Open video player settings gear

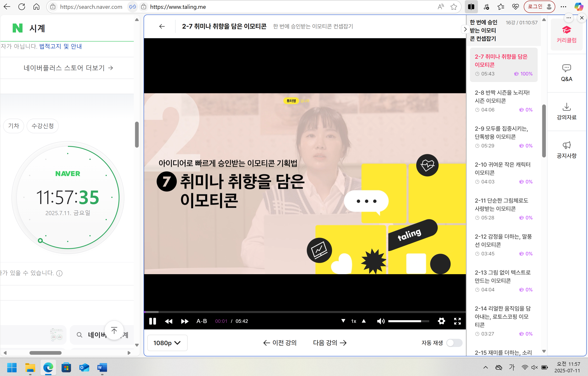(x=441, y=321)
